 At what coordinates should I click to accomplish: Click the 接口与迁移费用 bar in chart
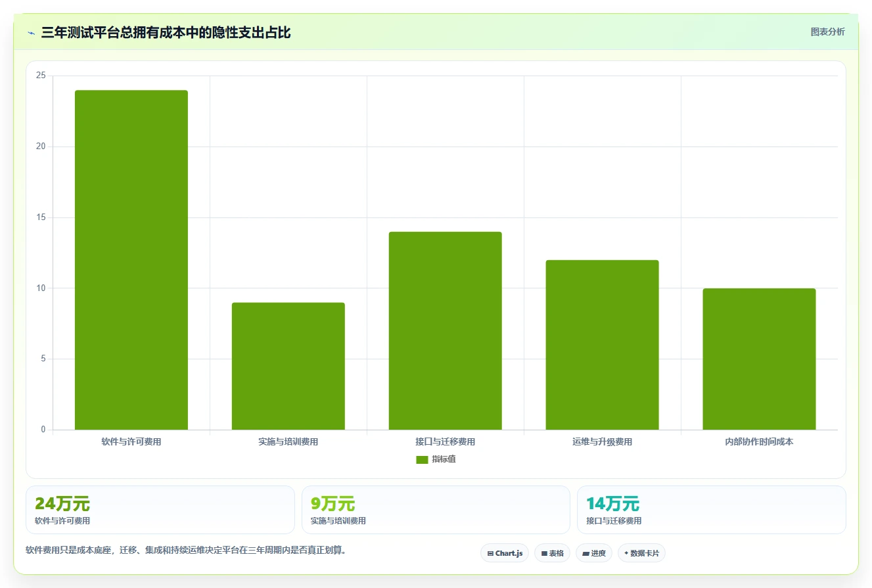coord(445,330)
